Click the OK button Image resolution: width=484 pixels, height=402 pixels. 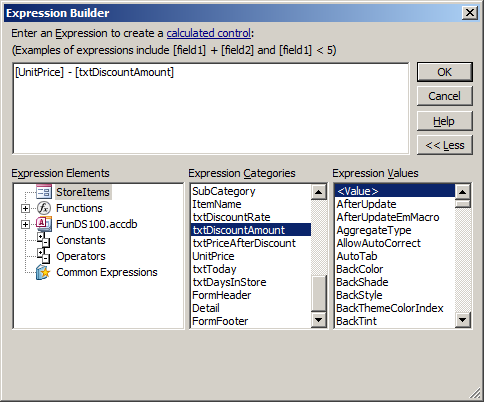click(445, 72)
